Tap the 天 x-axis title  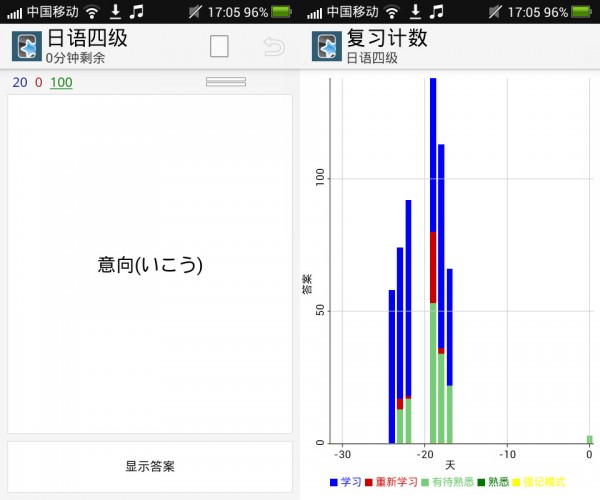point(450,466)
